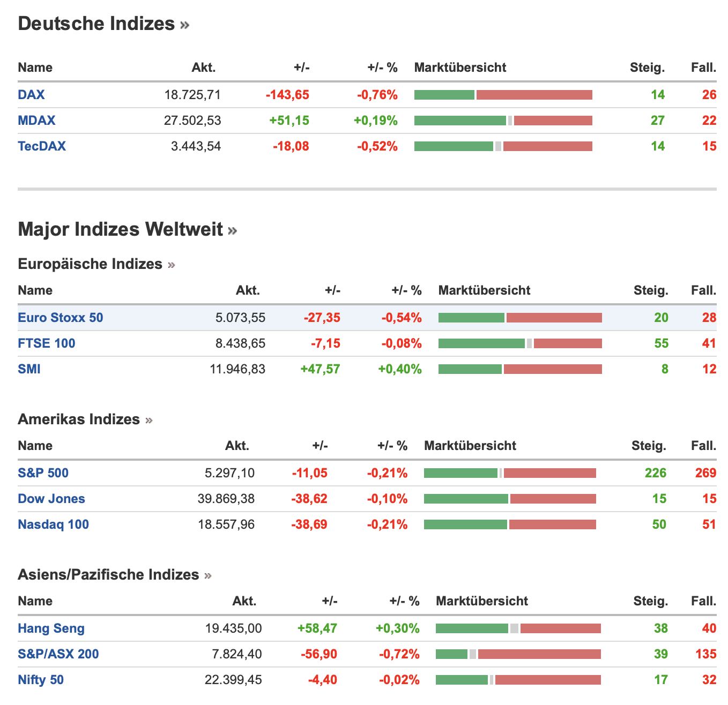This screenshot has width=728, height=705.
Task: Click the Deutsche Indizes section heading
Action: point(96,24)
